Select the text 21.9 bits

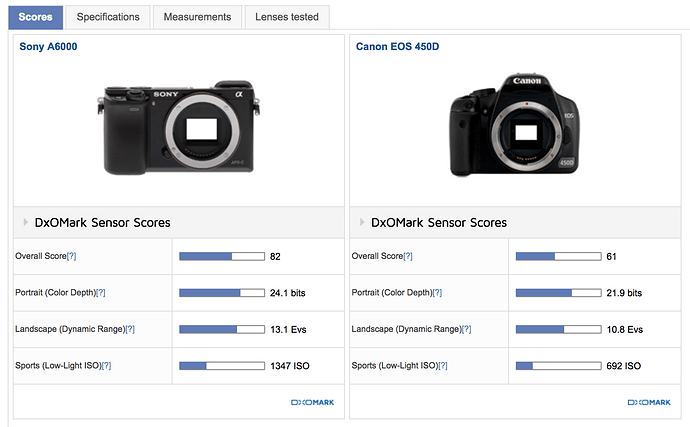click(x=624, y=293)
